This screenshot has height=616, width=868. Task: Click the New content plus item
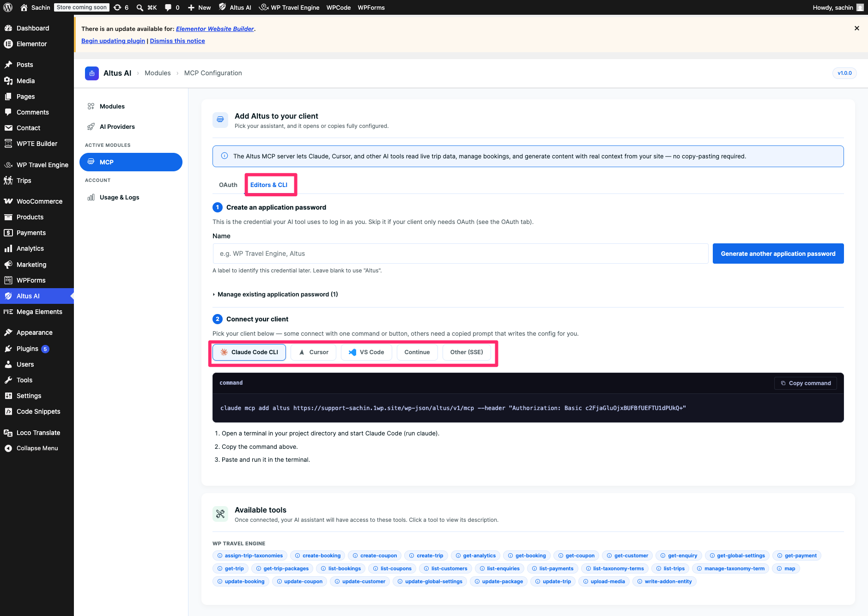199,7
